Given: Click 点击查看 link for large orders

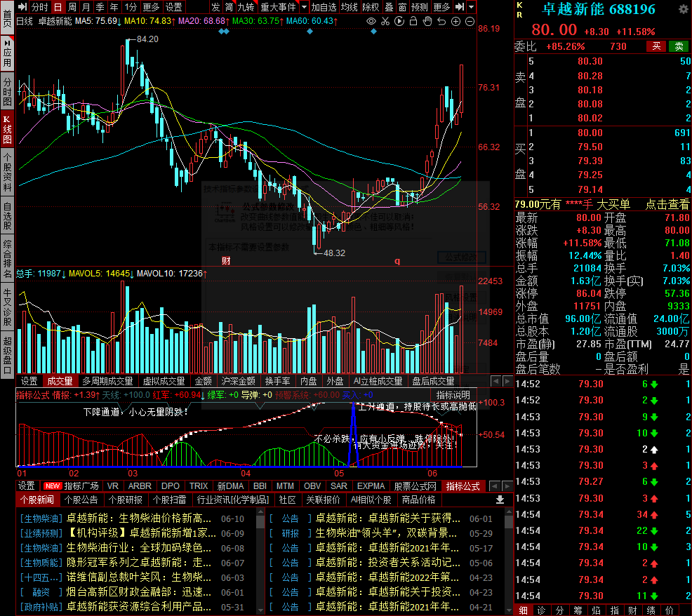Looking at the screenshot, I should 667,204.
